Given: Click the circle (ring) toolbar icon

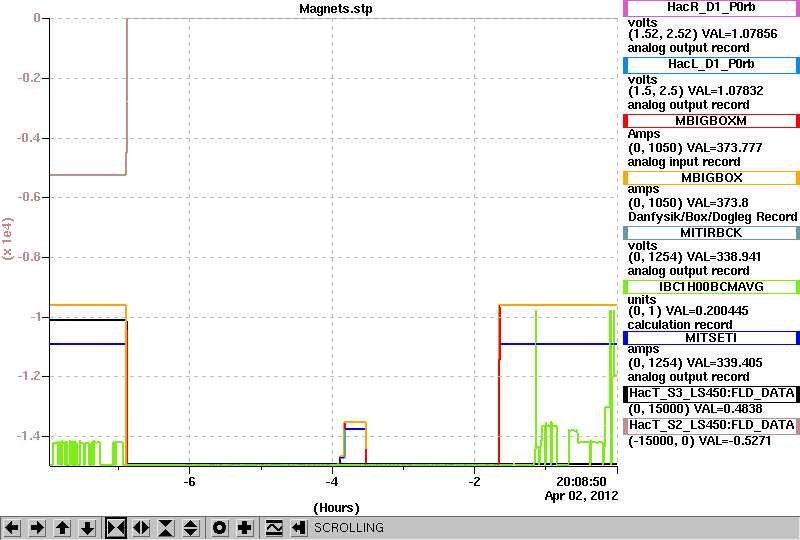Looking at the screenshot, I should (220, 527).
